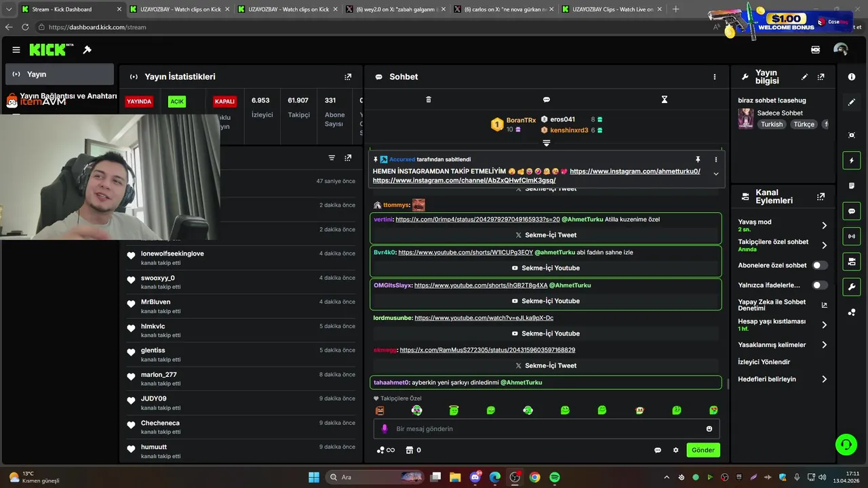Open Yapay Zeka ile Sohbet Denetimi
The image size is (868, 488).
click(x=783, y=305)
